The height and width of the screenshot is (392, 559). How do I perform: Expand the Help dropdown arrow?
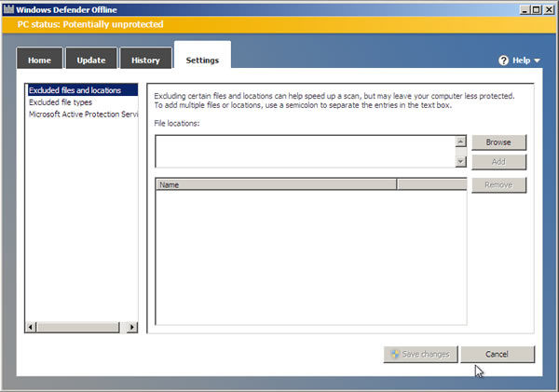537,61
